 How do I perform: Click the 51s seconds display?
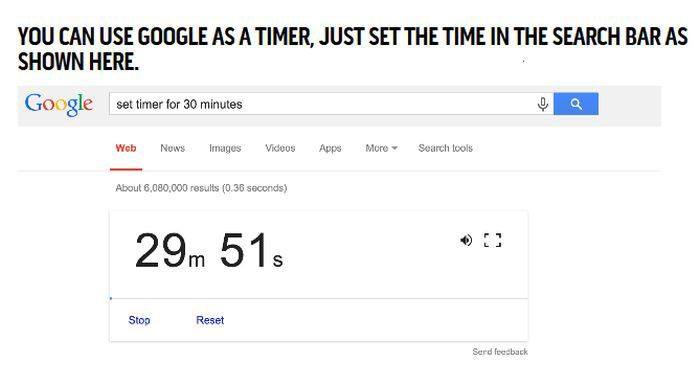[x=251, y=250]
